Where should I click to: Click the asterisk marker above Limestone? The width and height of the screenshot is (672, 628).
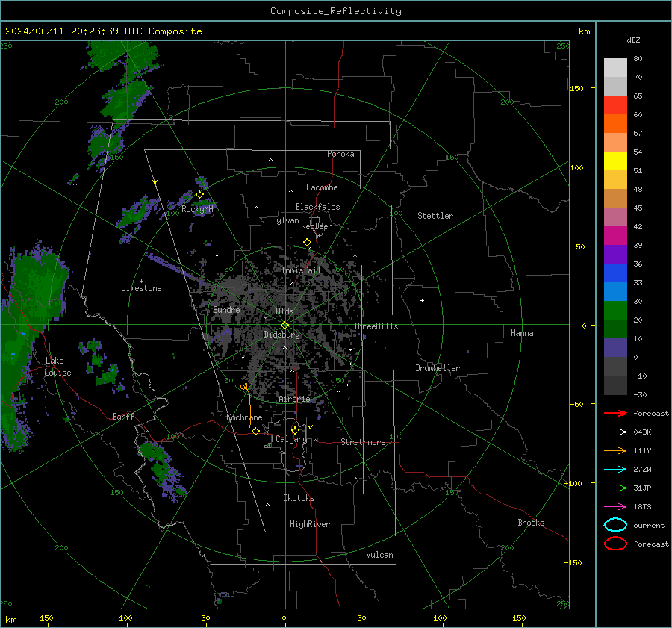[x=141, y=282]
